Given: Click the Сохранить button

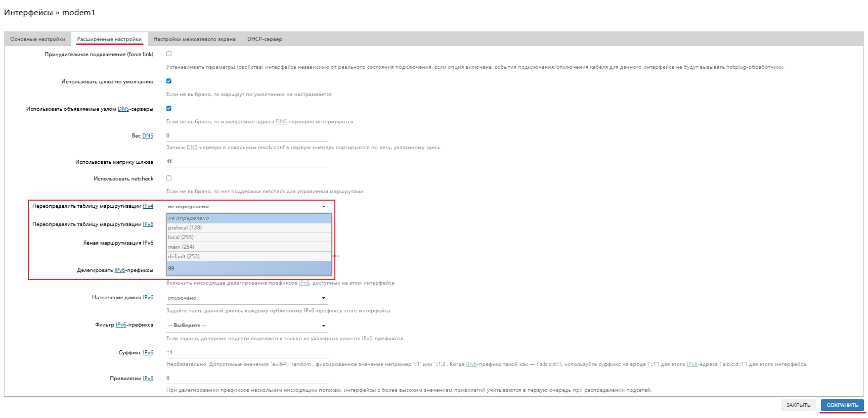Looking at the screenshot, I should 842,405.
